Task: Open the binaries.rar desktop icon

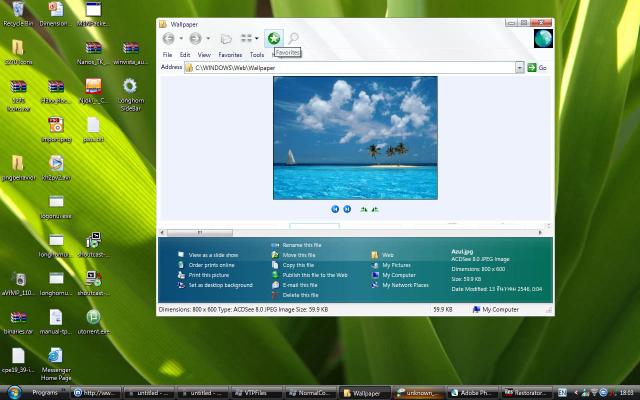Action: [18, 322]
